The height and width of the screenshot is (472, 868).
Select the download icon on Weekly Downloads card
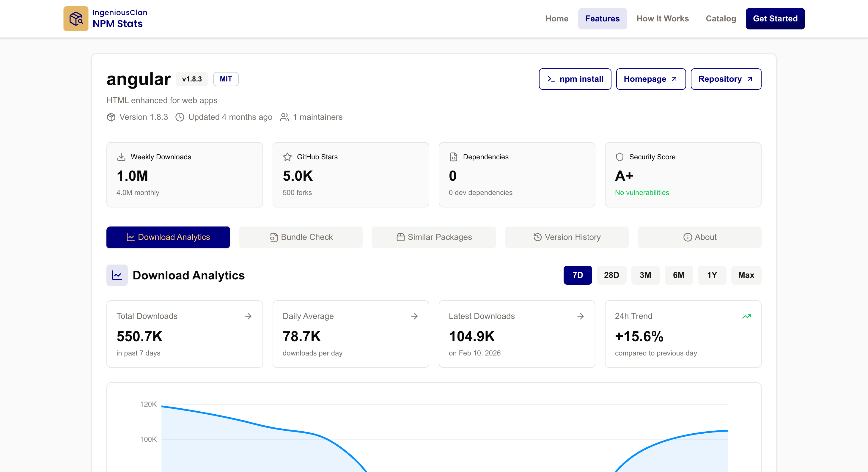[121, 156]
